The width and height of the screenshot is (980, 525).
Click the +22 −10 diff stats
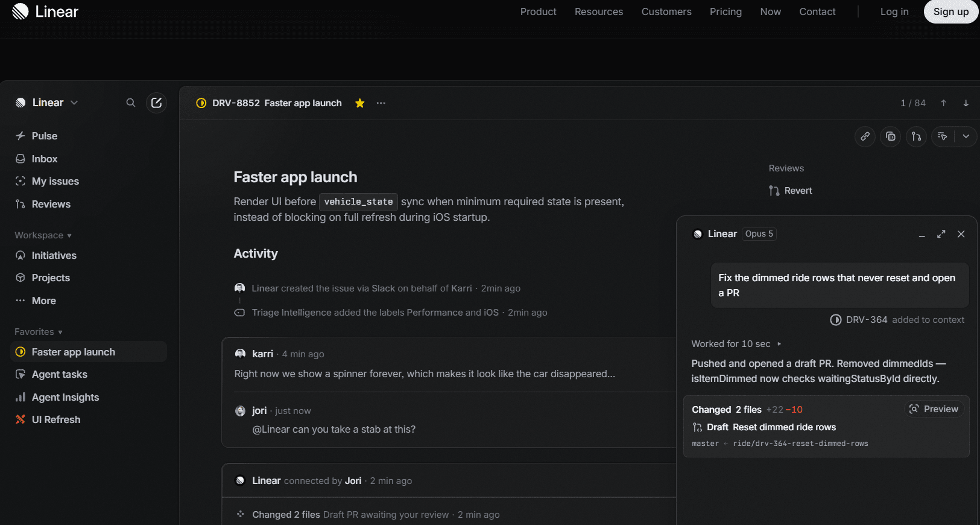[x=785, y=410]
